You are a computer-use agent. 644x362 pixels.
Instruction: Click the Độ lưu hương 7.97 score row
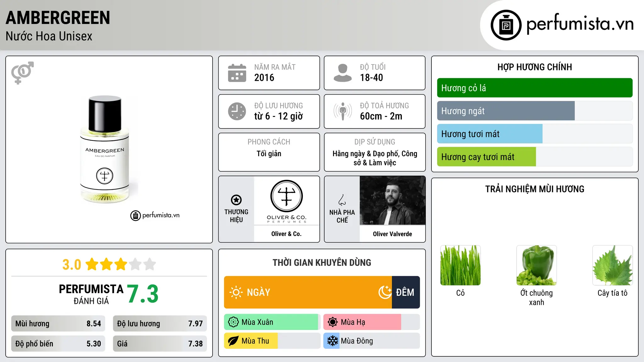[160, 323]
